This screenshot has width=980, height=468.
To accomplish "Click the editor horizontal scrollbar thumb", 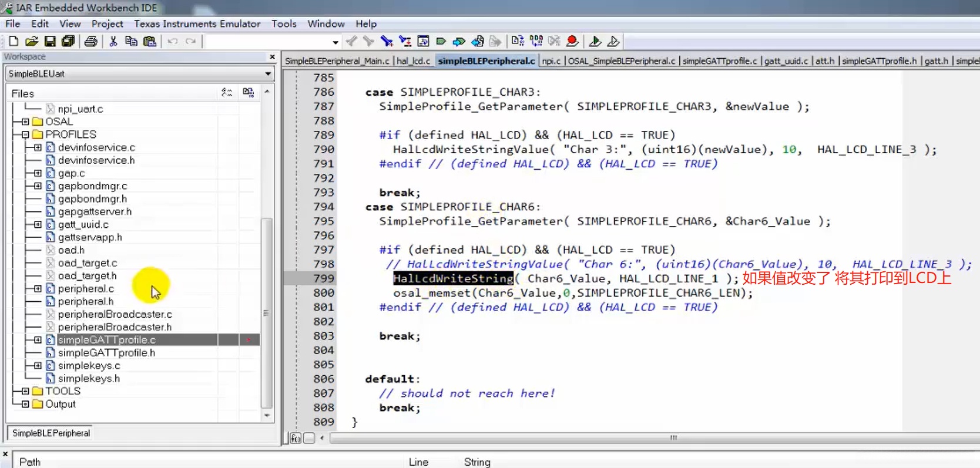I will (673, 438).
